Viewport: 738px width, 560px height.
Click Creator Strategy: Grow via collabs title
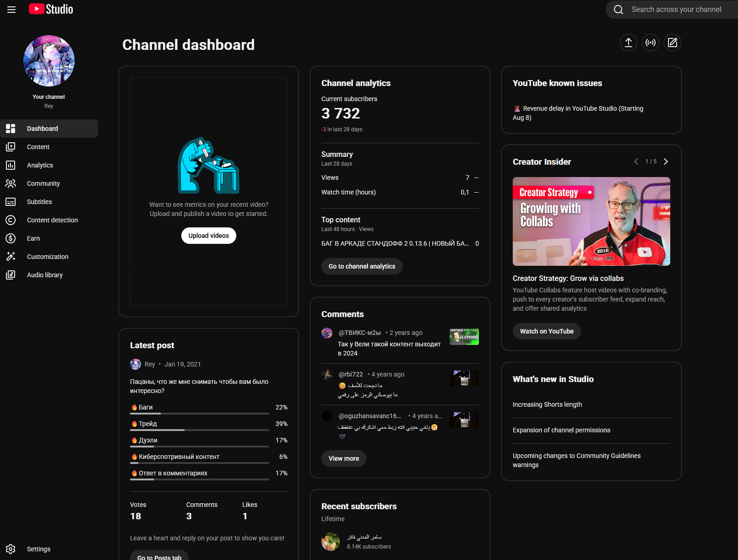[568, 278]
